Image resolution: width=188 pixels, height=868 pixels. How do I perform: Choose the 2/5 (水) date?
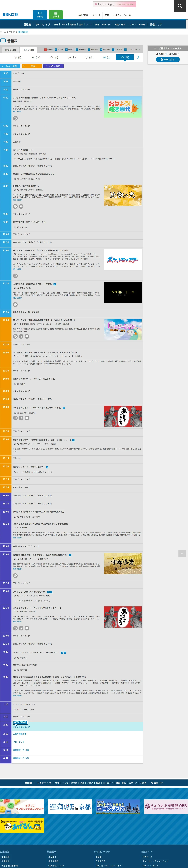pos(54,58)
